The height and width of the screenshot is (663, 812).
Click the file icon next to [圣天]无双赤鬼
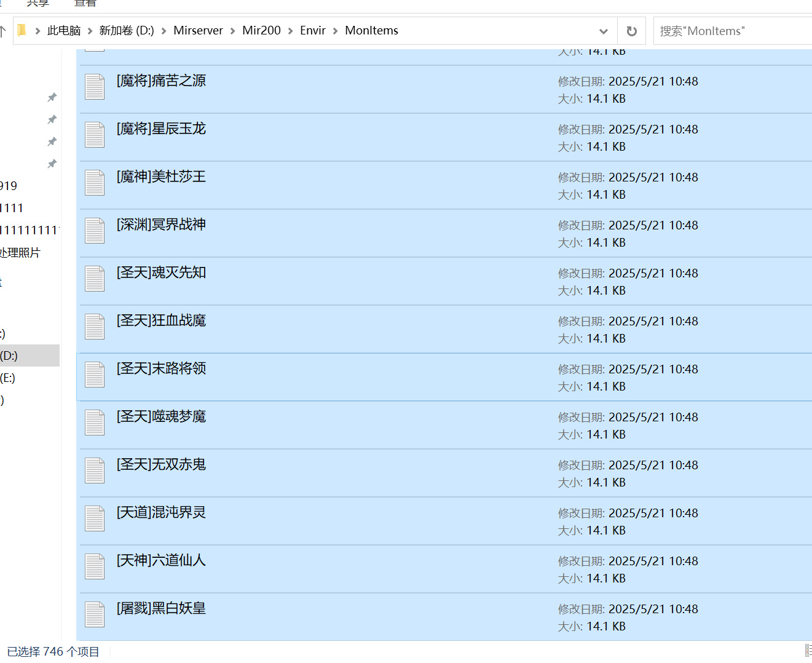click(x=95, y=470)
